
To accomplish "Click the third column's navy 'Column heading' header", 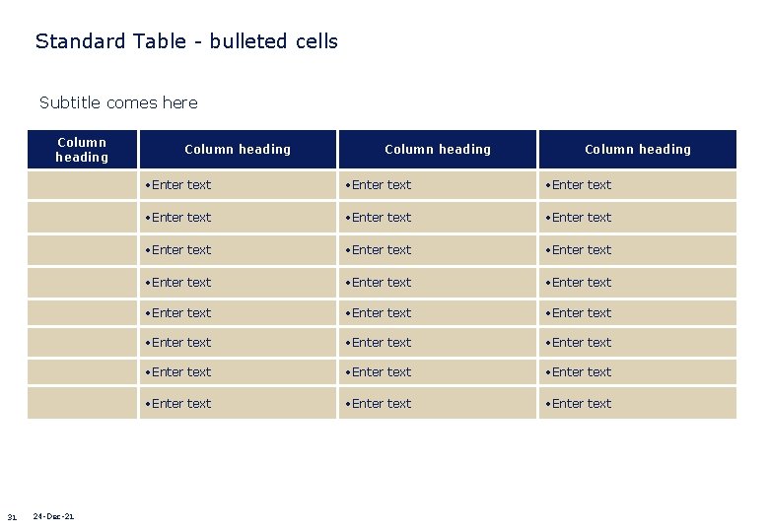I will (x=438, y=150).
